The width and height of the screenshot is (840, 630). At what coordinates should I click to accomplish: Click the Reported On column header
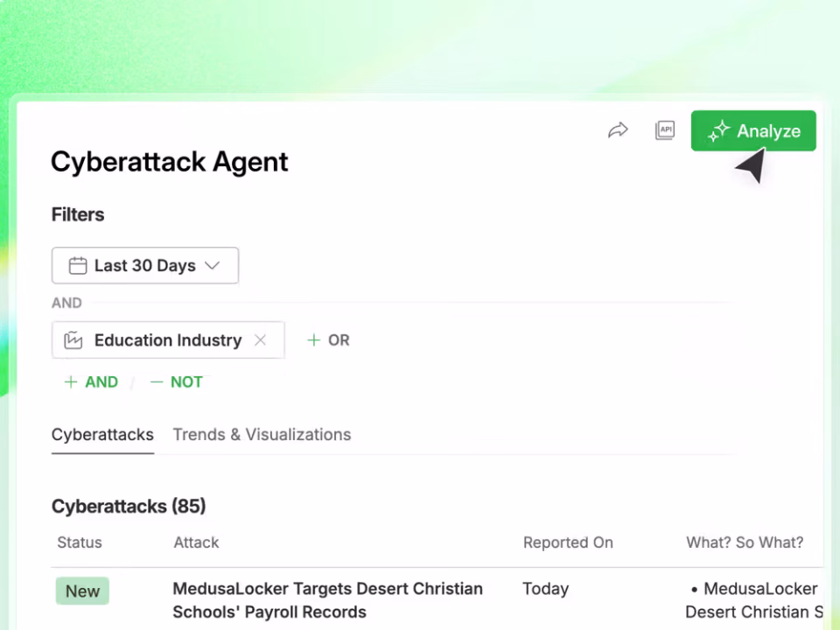[x=568, y=542]
